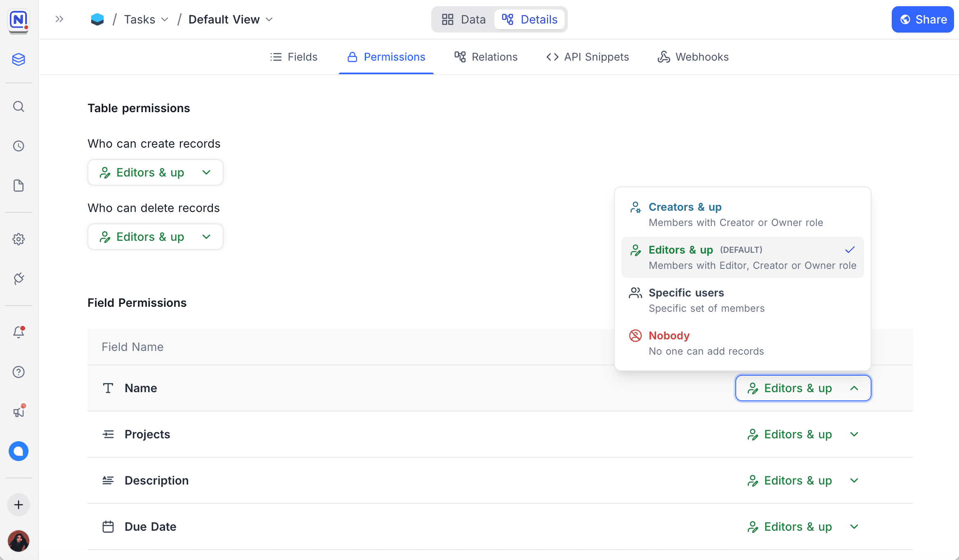Open the Webhooks tab
This screenshot has width=959, height=560.
(693, 57)
